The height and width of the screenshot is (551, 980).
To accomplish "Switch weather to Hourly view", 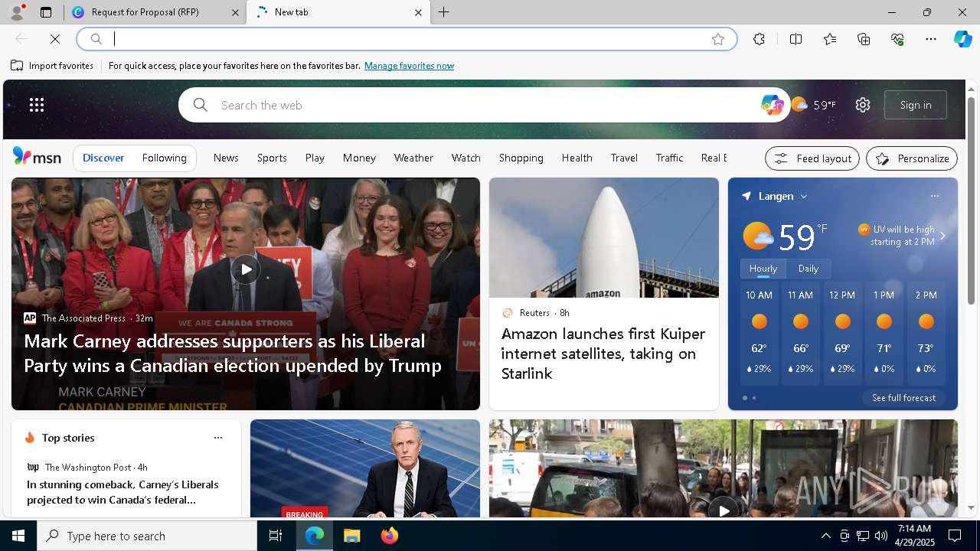I will [763, 269].
